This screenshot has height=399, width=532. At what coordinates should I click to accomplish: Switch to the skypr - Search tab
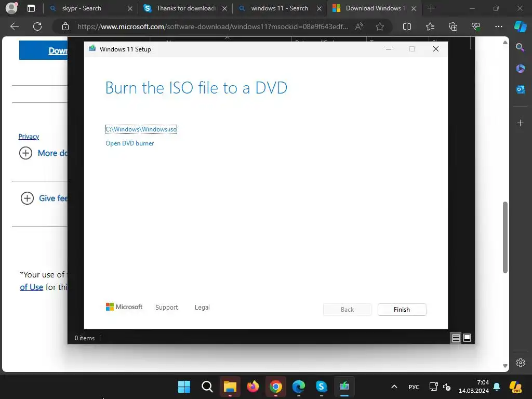82,8
